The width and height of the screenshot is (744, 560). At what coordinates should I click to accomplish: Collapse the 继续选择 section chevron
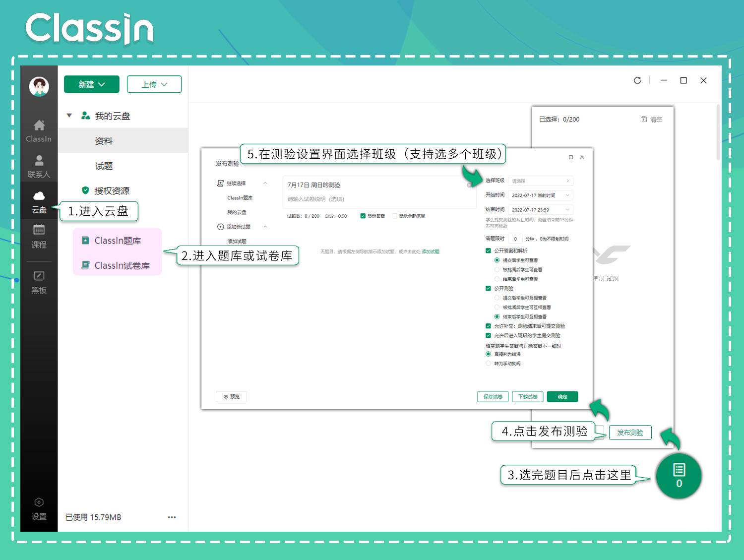coord(265,183)
